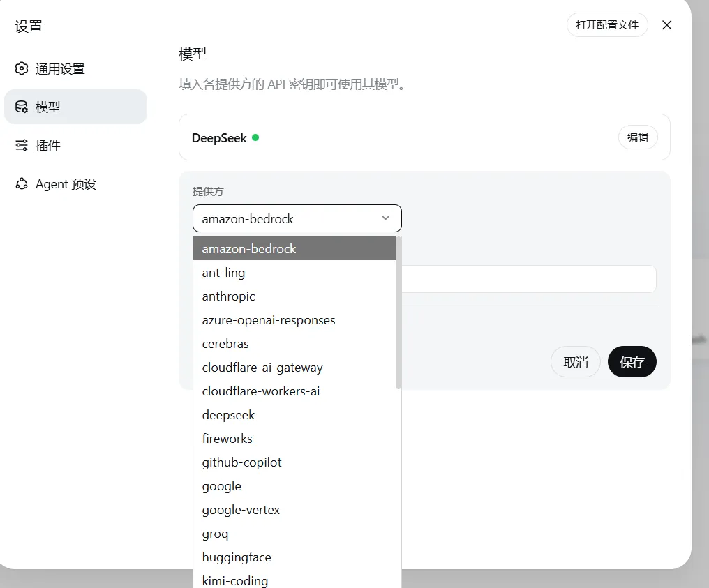Click the 提供方 label
This screenshot has height=588, width=709.
click(x=208, y=192)
